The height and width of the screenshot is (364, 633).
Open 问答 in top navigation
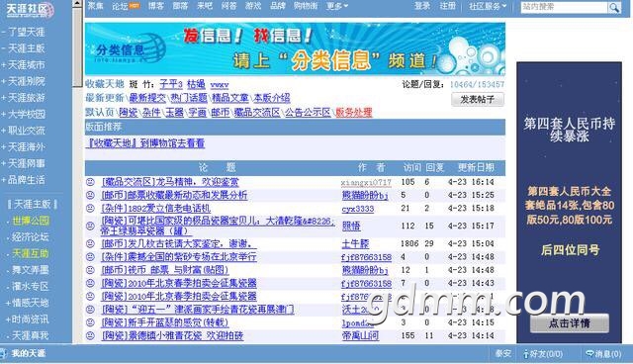228,6
